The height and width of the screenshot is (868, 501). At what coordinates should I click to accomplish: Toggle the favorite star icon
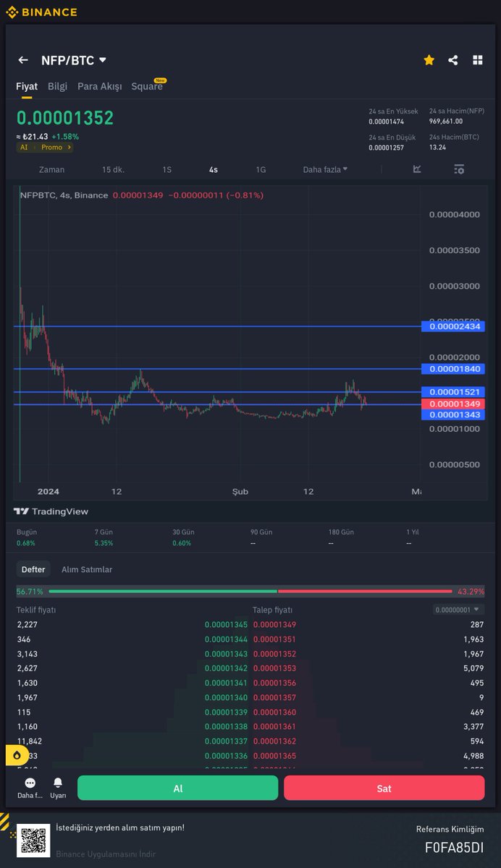[429, 61]
